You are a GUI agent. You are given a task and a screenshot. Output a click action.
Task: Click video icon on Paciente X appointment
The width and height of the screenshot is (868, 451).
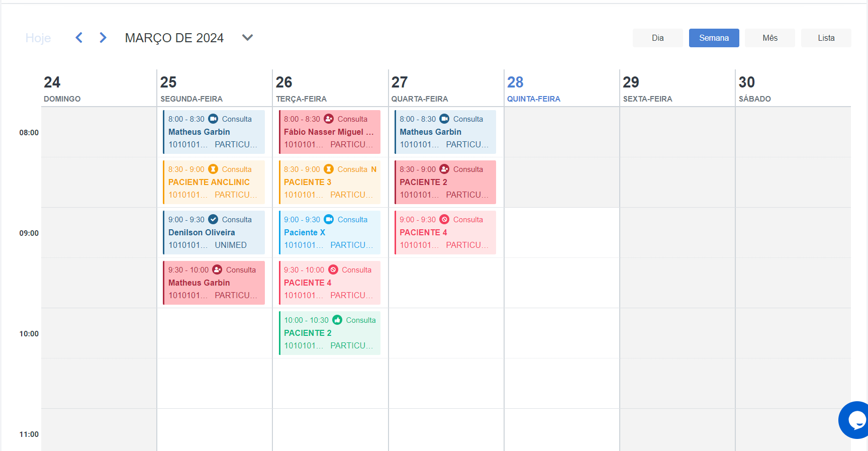click(329, 219)
